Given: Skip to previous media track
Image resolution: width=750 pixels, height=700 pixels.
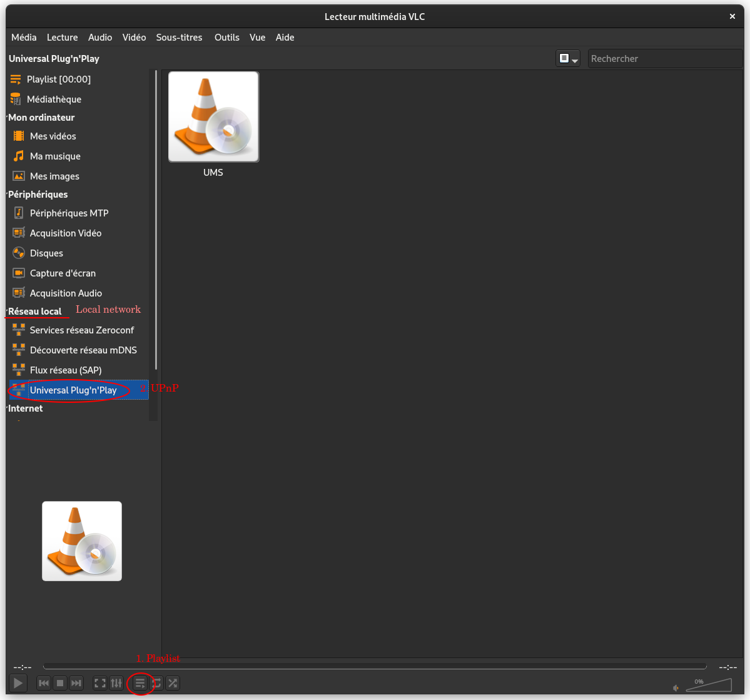Looking at the screenshot, I should [x=44, y=682].
